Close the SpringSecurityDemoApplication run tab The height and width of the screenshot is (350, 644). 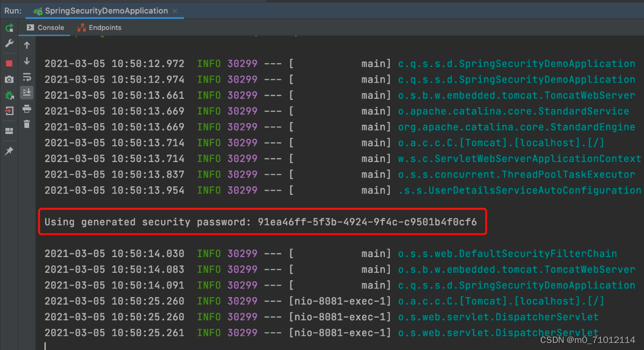175,10
